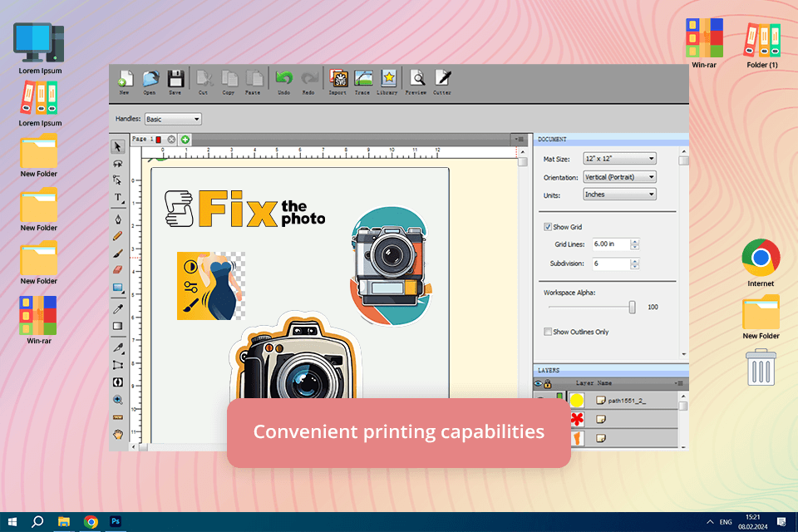
Task: Select the Pencil tool
Action: [117, 236]
